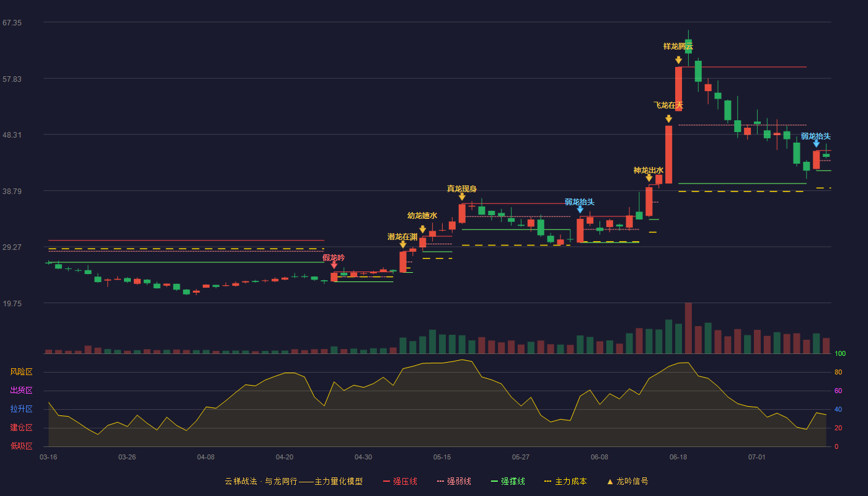Click the 风险区 zone label

(x=21, y=372)
